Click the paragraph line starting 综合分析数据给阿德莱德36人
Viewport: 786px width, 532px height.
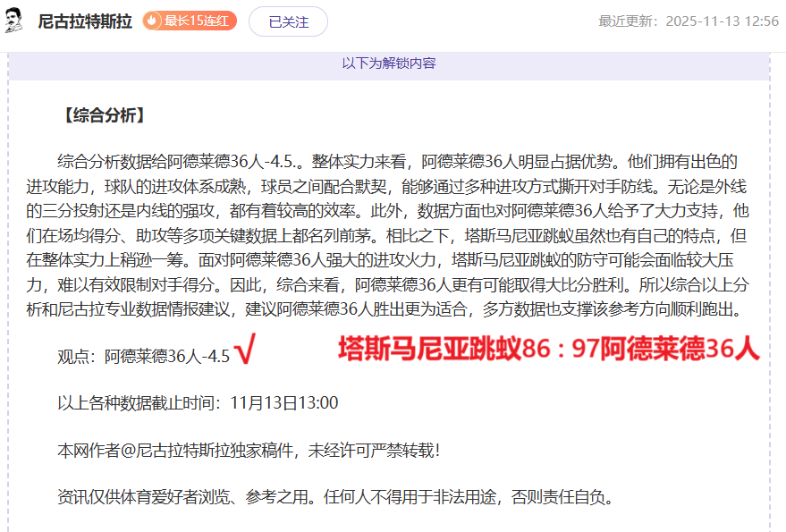coord(397,162)
